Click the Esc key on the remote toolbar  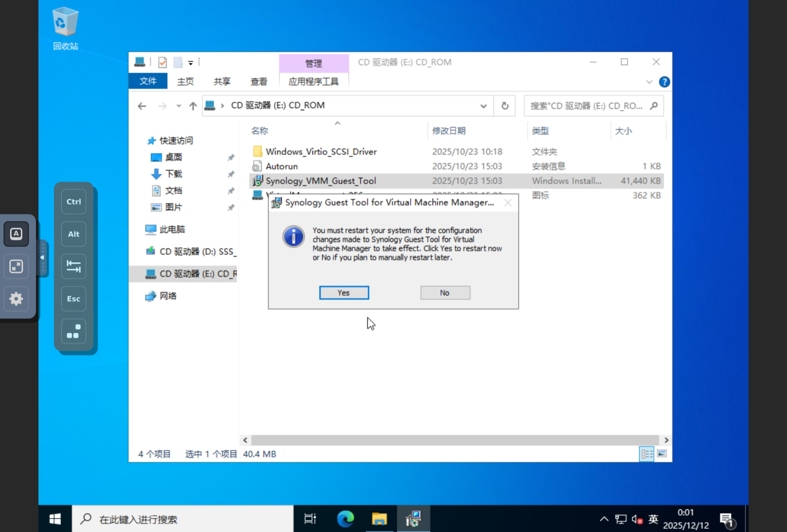[x=74, y=299]
